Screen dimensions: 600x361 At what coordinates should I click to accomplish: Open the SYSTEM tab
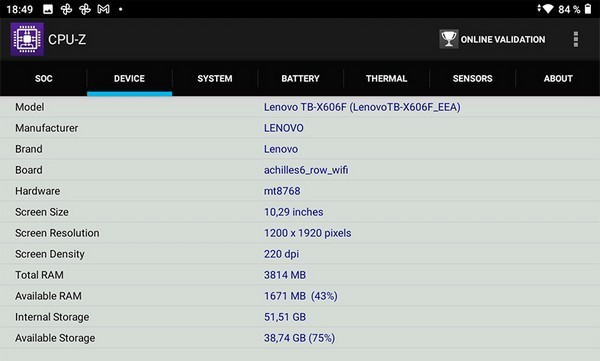[x=215, y=78]
